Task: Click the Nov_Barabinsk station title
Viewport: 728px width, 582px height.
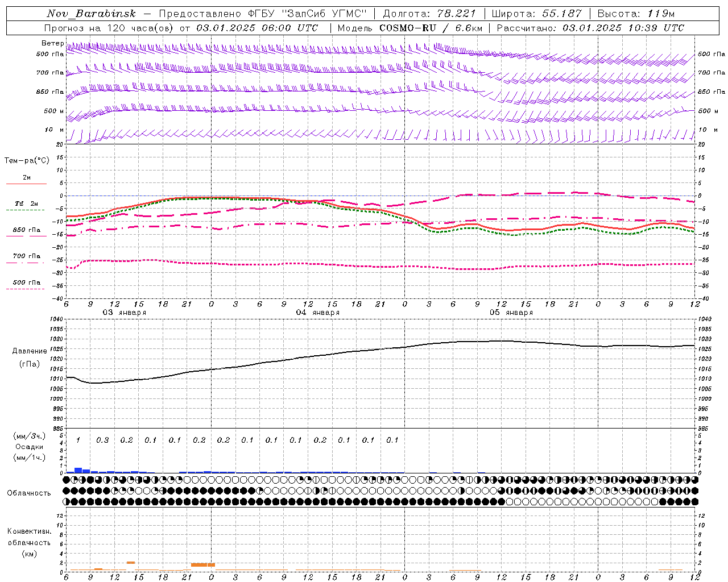Action: pyautogui.click(x=92, y=14)
